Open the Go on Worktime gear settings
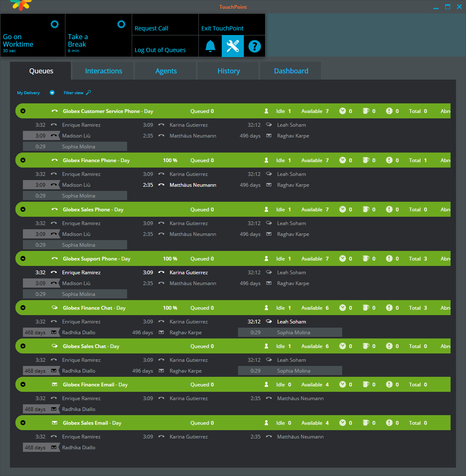 click(55, 24)
